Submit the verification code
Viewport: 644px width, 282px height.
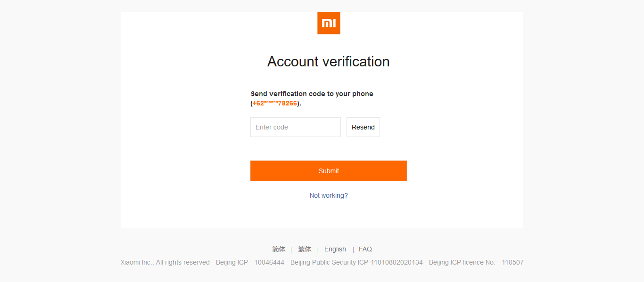[328, 171]
